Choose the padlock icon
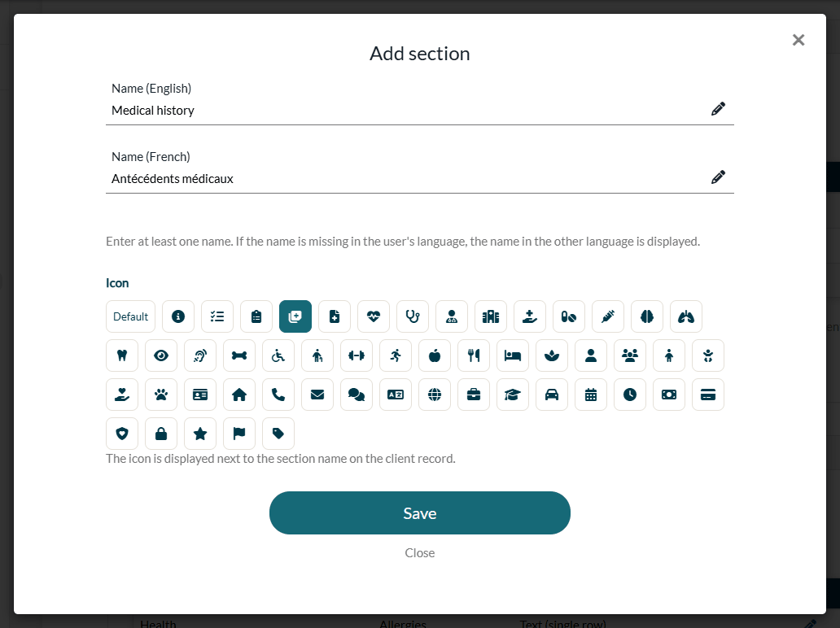 (x=161, y=434)
